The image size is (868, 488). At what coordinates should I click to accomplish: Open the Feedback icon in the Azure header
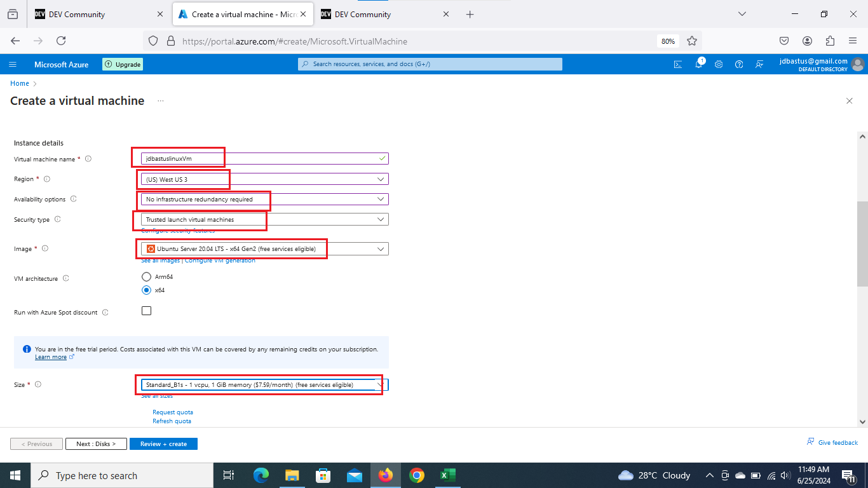[759, 64]
